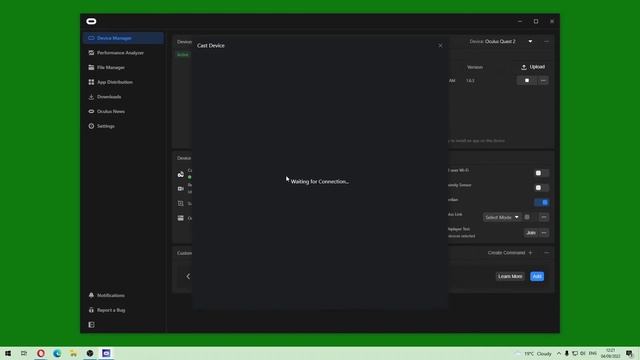Expand the system tray hidden icons
The height and width of the screenshot is (360, 640).
[558, 353]
